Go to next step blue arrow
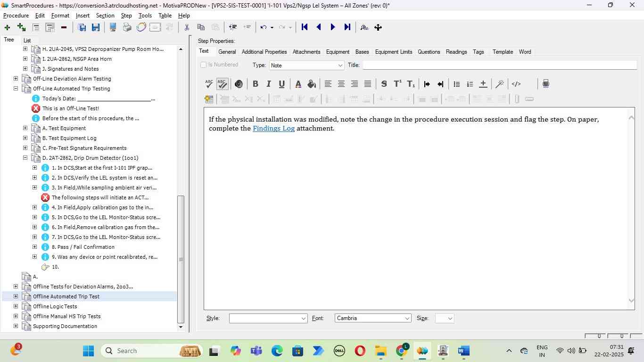 333,27
